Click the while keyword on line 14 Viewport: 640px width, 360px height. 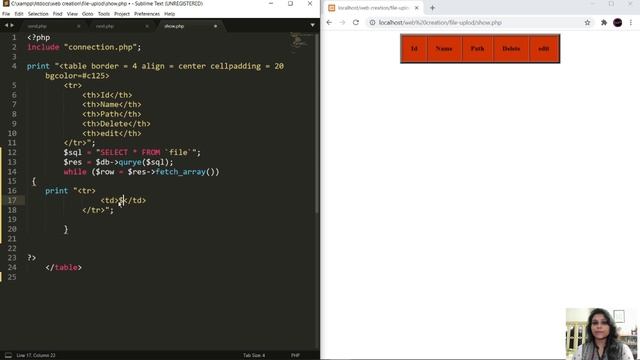(x=75, y=172)
